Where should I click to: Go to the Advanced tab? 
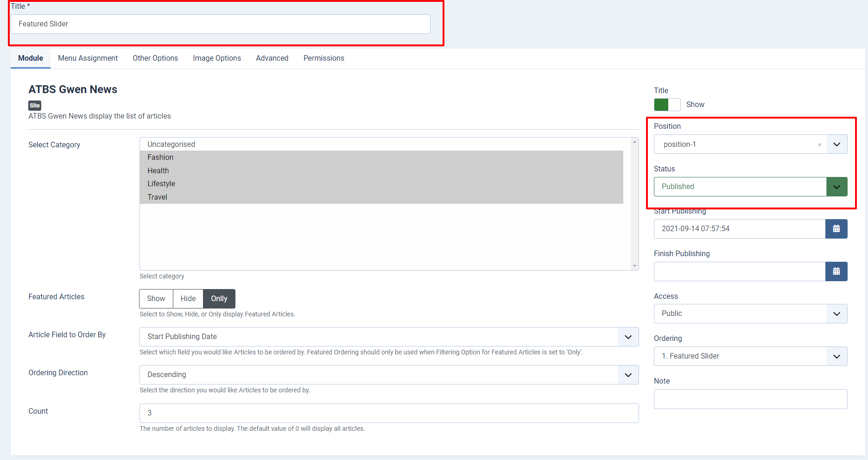coord(272,58)
